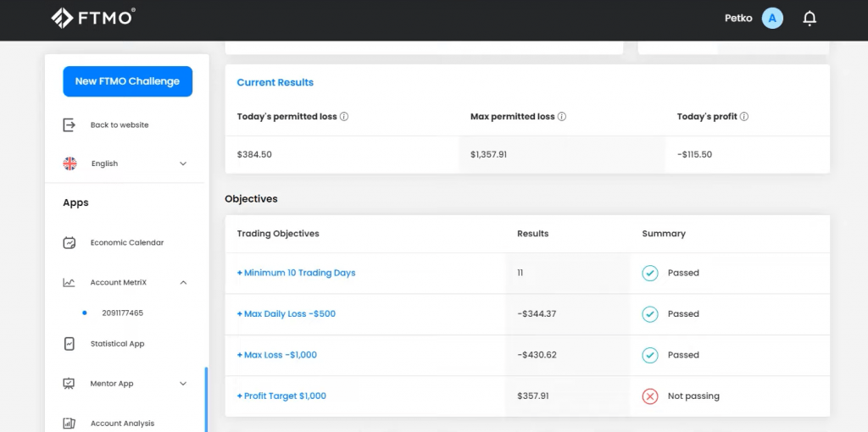Image resolution: width=868 pixels, height=432 pixels.
Task: Expand the Mentor App submenu
Action: click(x=183, y=384)
